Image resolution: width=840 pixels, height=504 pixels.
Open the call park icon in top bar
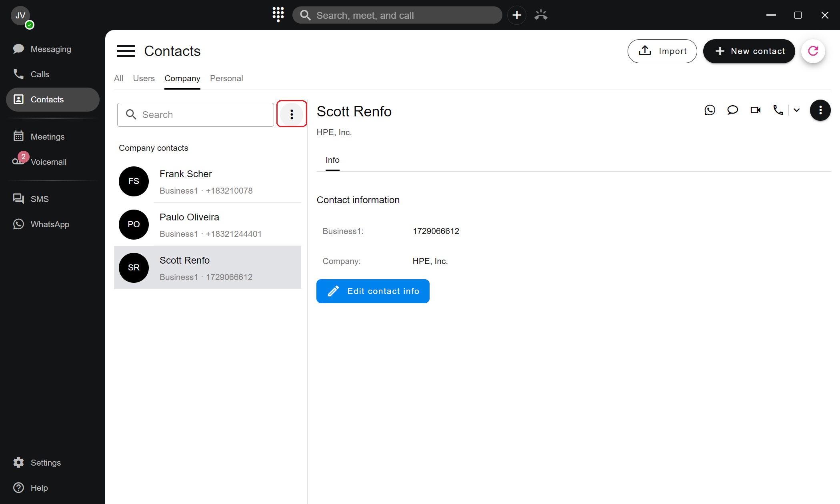pyautogui.click(x=541, y=15)
